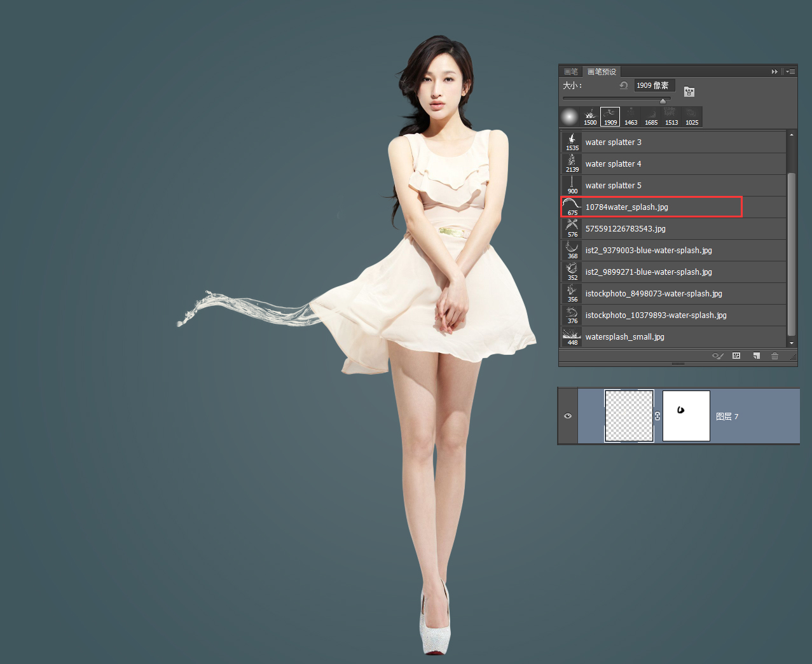The width and height of the screenshot is (812, 664).
Task: Click the 675 splash brush thumbnail
Action: pyautogui.click(x=572, y=207)
